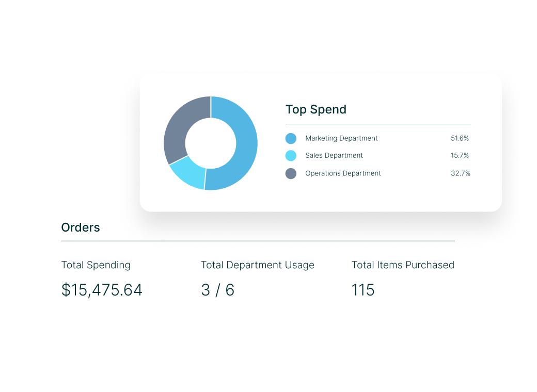537x392 pixels.
Task: Click the 15.7% sales percentage value
Action: [460, 155]
